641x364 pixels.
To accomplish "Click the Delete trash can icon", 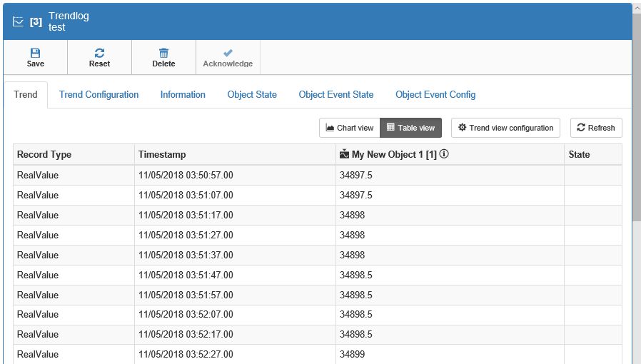I will (x=163, y=53).
